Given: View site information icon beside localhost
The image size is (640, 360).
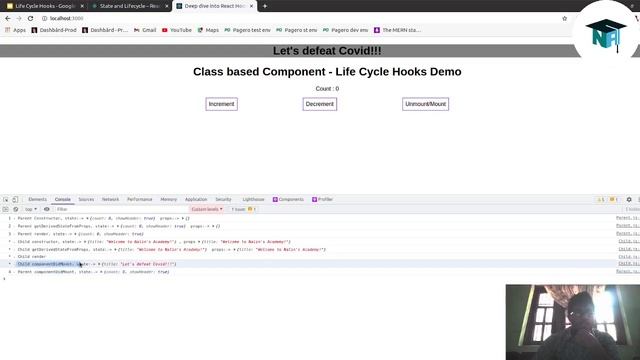Looking at the screenshot, I should (x=44, y=18).
